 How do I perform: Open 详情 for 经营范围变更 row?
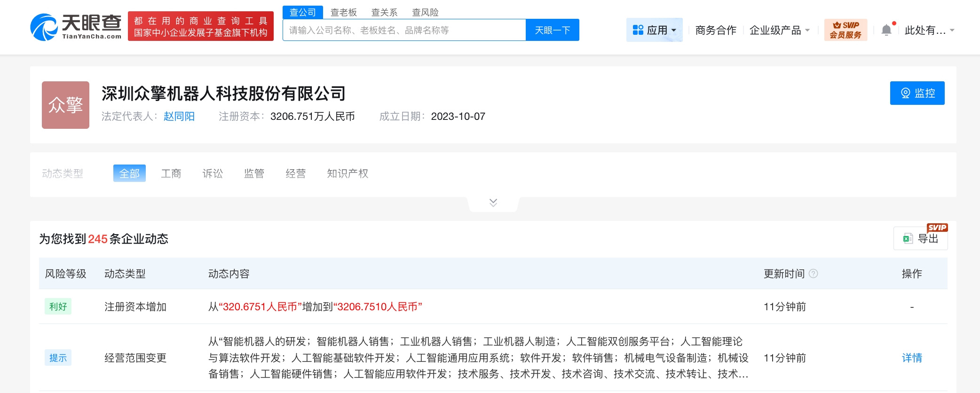tap(912, 358)
